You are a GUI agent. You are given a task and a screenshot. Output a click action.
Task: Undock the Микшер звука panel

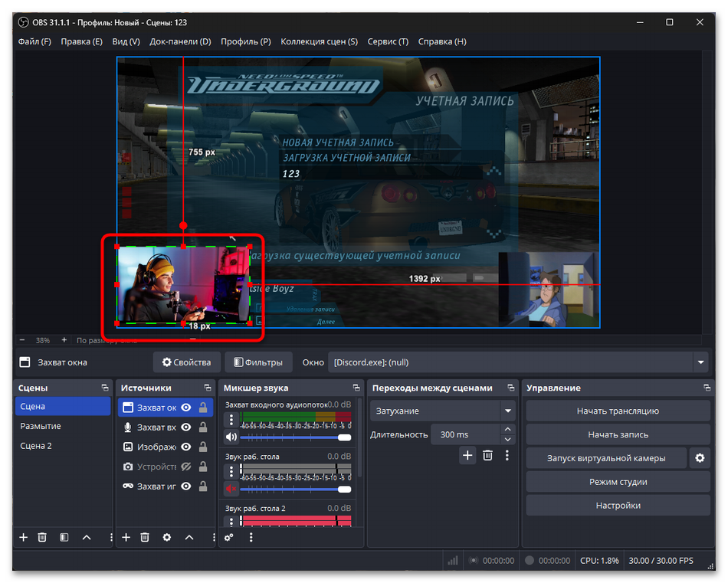click(x=356, y=388)
